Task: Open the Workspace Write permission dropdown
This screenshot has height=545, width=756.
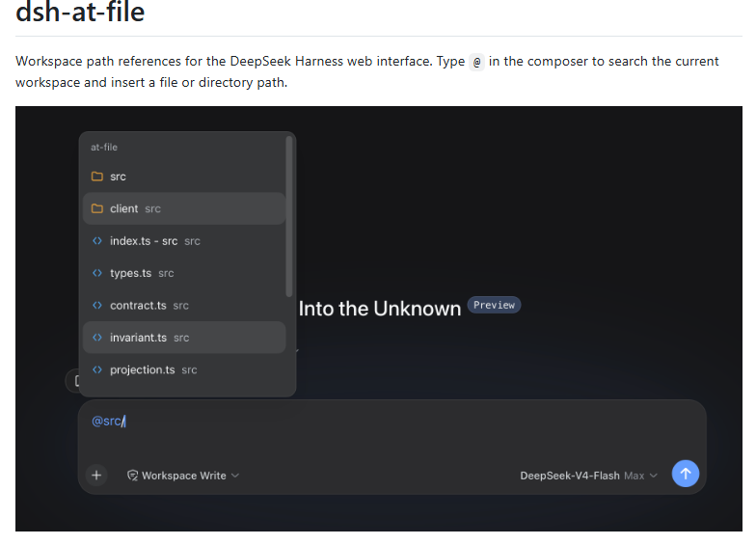Action: [x=183, y=476]
